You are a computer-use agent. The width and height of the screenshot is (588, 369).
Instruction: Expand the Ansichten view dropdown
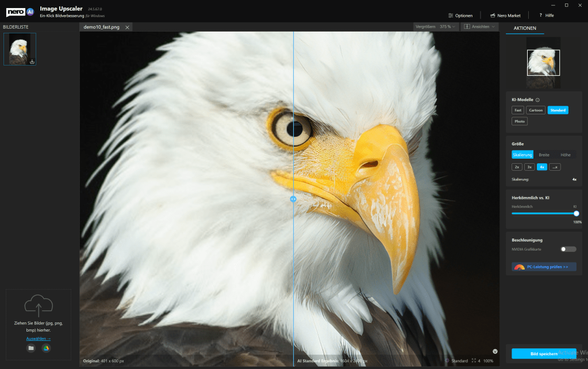coord(481,27)
